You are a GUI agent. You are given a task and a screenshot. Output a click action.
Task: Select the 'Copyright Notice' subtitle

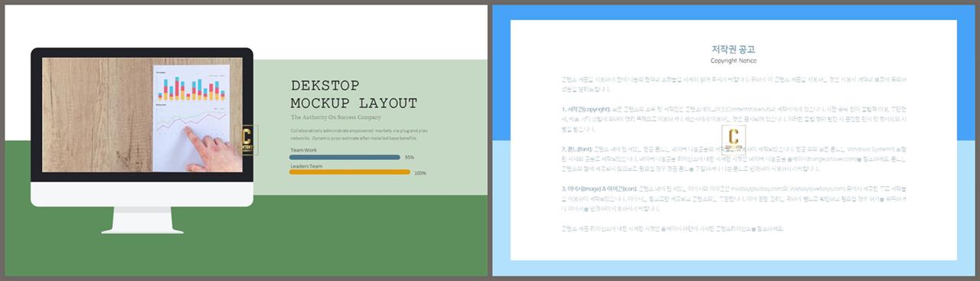click(733, 60)
